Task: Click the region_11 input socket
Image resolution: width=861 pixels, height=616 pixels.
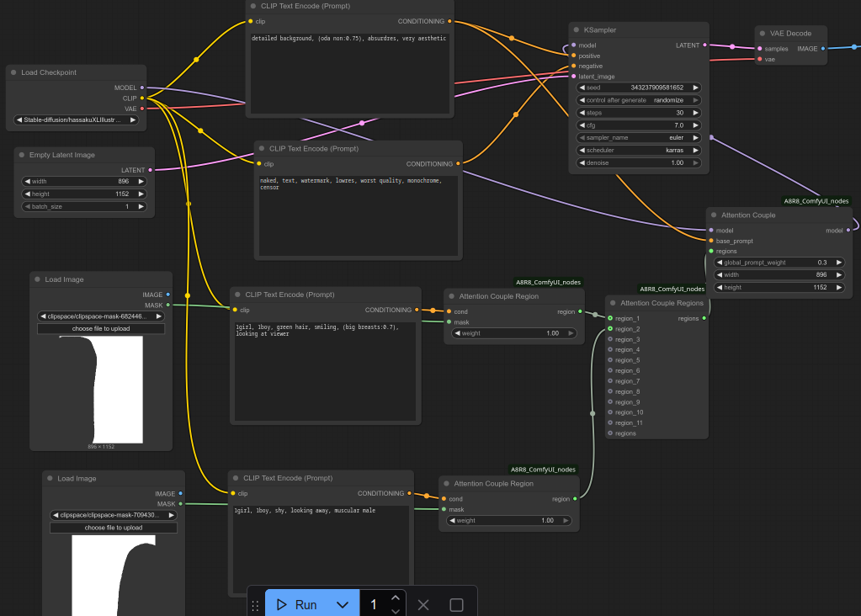Action: (610, 422)
